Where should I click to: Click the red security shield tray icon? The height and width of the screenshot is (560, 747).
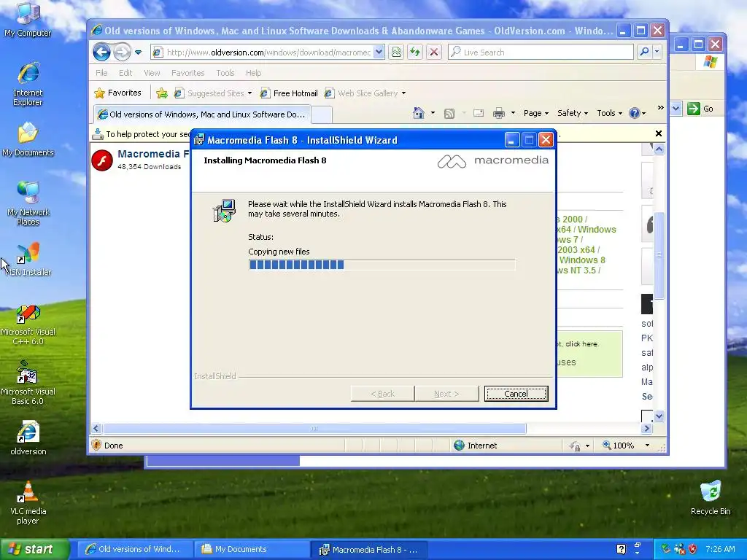point(693,549)
